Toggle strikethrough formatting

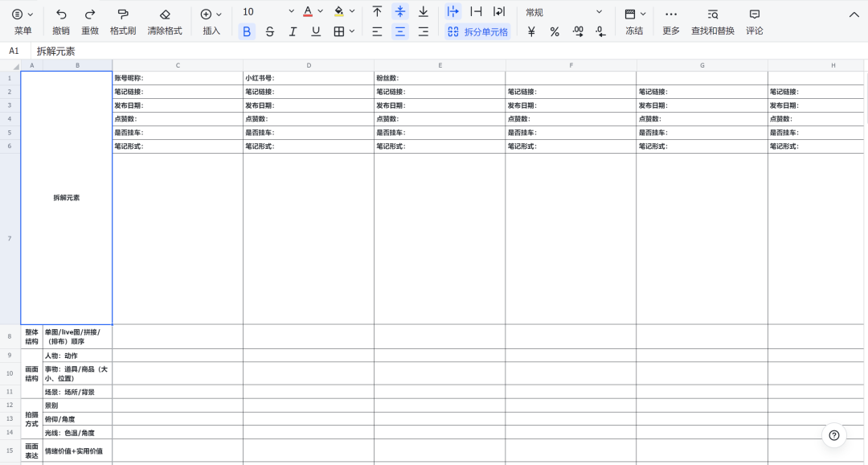point(270,31)
